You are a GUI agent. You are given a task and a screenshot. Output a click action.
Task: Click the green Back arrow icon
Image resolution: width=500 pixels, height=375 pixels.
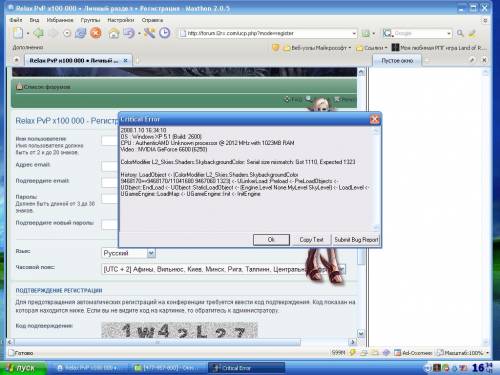pos(39,33)
